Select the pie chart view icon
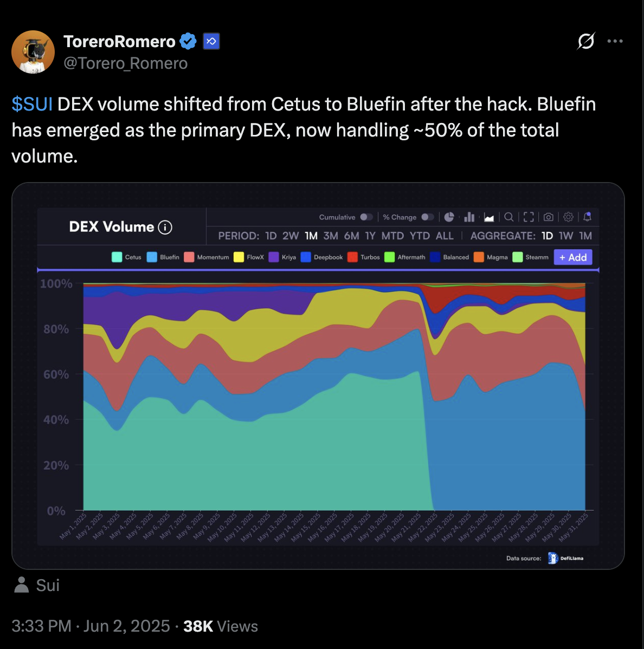Image resolution: width=644 pixels, height=649 pixels. [449, 217]
